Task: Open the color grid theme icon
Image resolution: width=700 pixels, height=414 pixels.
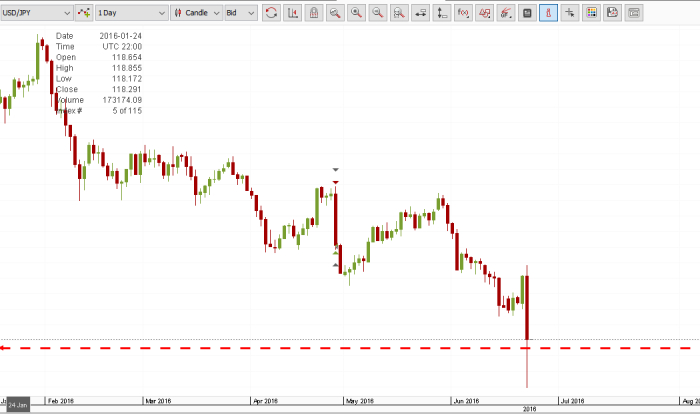Action: (592, 13)
